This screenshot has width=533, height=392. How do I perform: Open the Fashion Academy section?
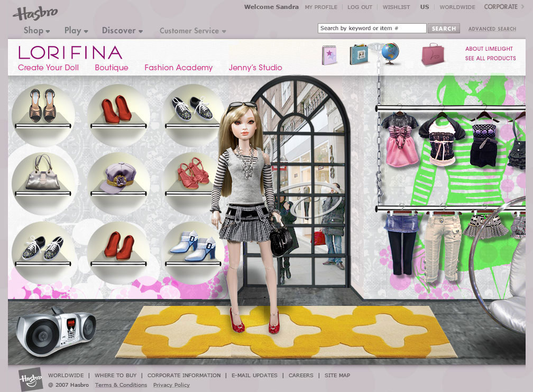tap(178, 68)
